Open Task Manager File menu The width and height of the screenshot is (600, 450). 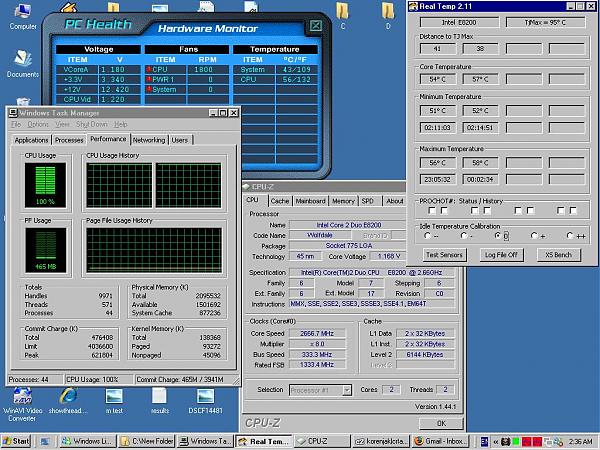(x=16, y=124)
